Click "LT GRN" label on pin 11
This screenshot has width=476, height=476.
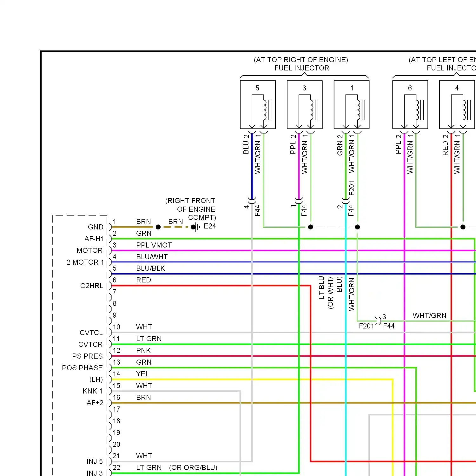(149, 339)
